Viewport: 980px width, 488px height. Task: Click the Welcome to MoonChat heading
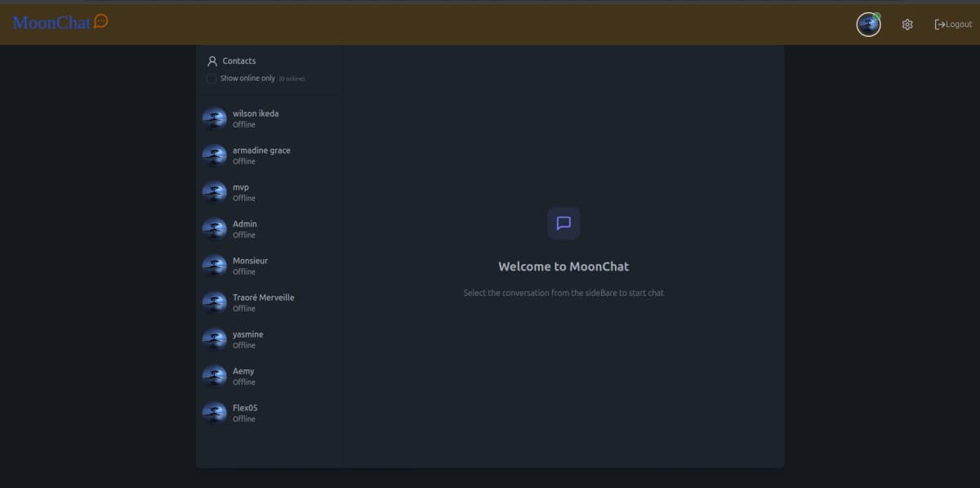563,266
